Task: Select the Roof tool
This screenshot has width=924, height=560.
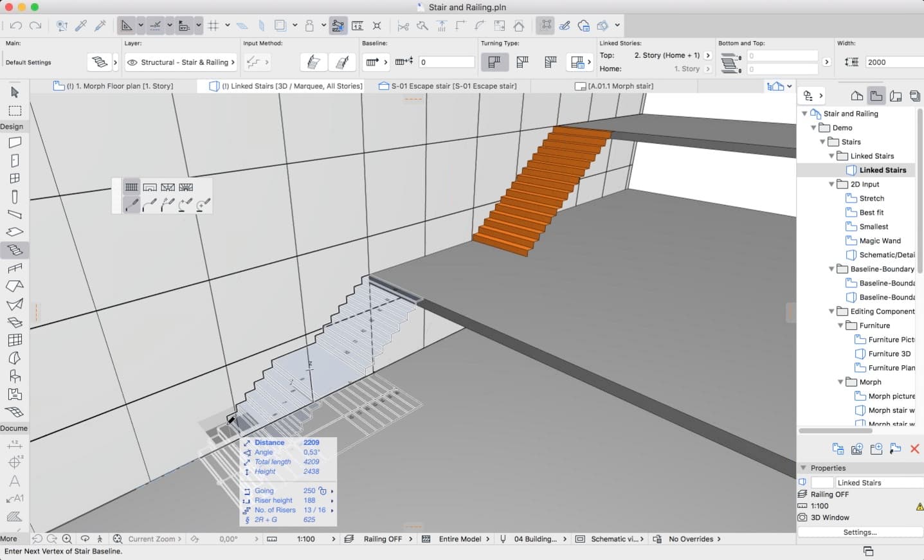Action: 15,285
